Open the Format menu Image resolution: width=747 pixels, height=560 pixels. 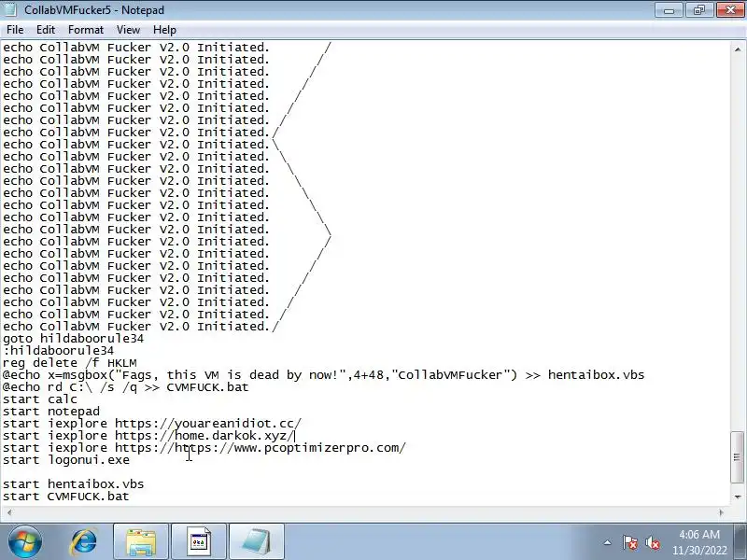(x=86, y=30)
